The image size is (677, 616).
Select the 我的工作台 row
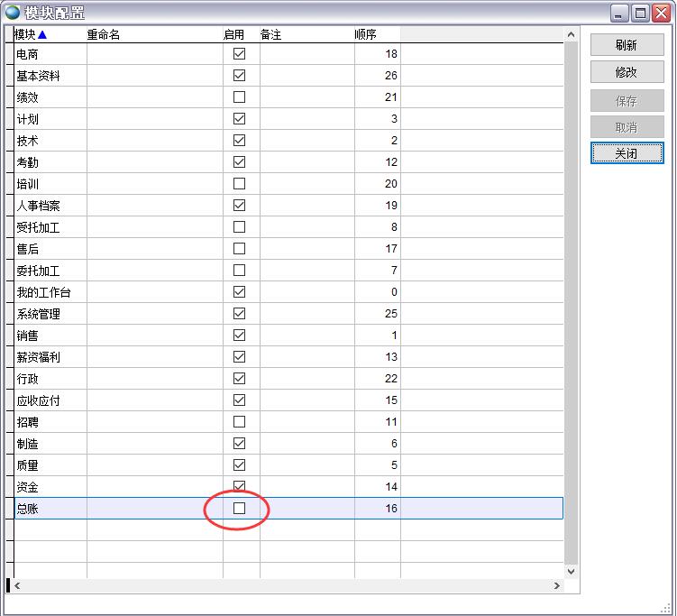pos(43,292)
